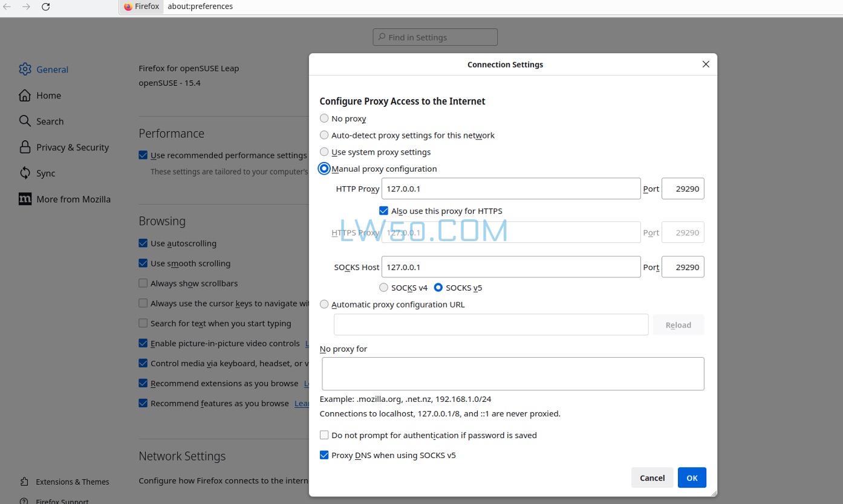Select the No proxy radio option
Image resolution: width=843 pixels, height=504 pixels.
click(x=324, y=118)
